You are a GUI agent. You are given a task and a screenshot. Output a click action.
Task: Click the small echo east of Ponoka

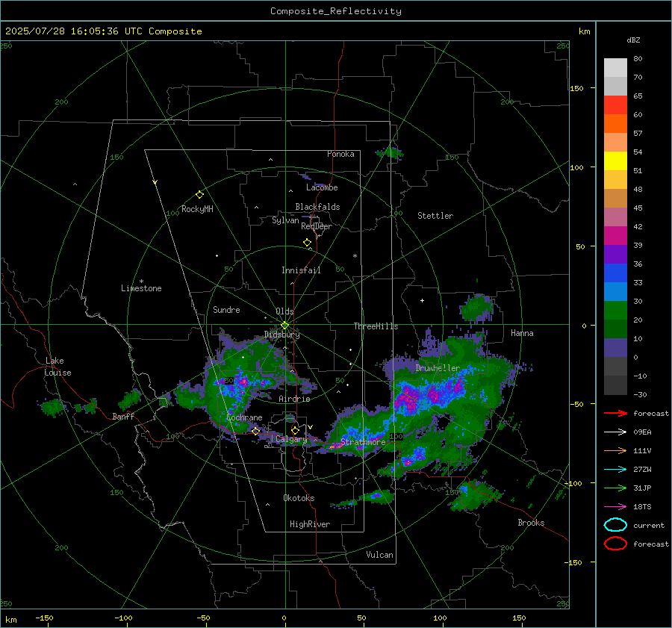coord(390,152)
